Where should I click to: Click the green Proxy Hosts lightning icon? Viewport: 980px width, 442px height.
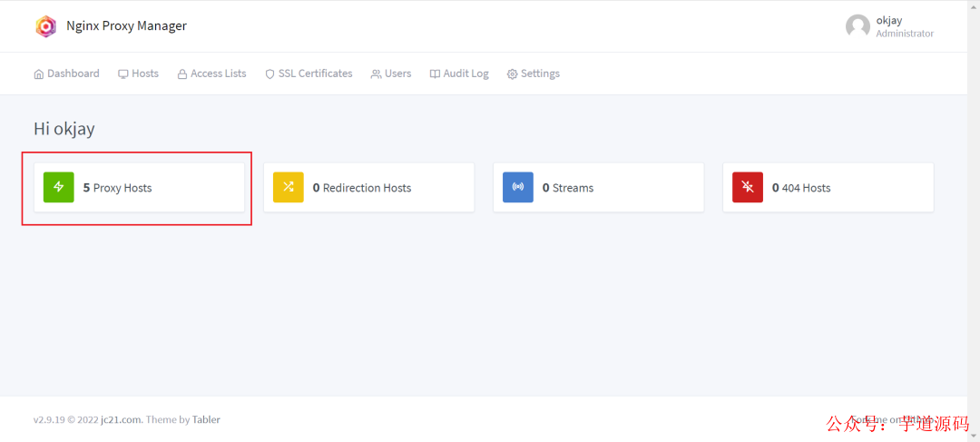click(x=59, y=187)
